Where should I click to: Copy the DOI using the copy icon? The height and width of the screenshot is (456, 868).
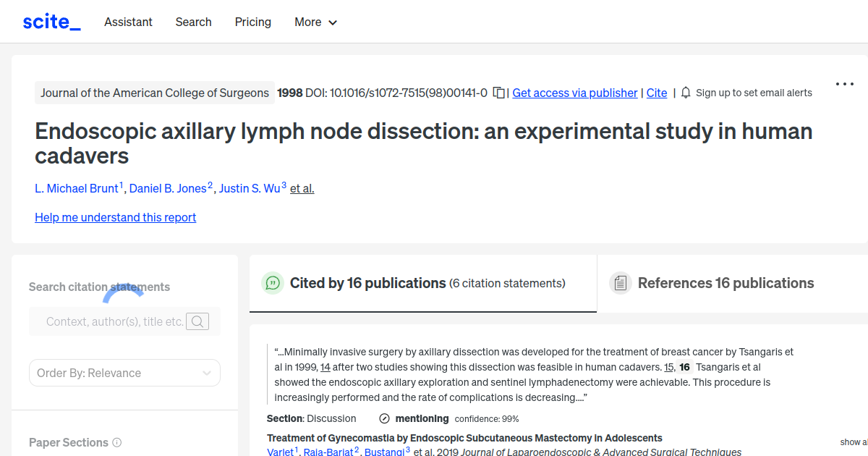(x=498, y=93)
